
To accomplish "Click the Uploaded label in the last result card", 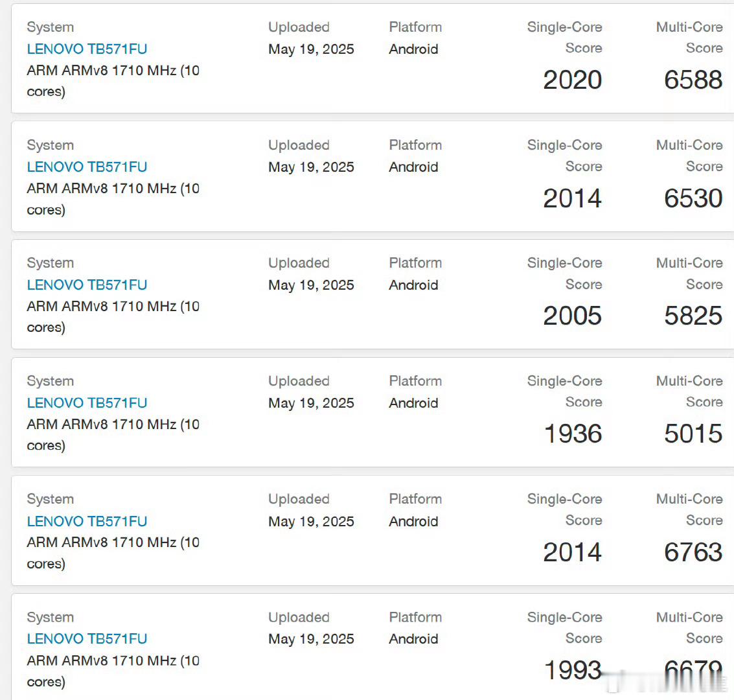I will pos(299,617).
